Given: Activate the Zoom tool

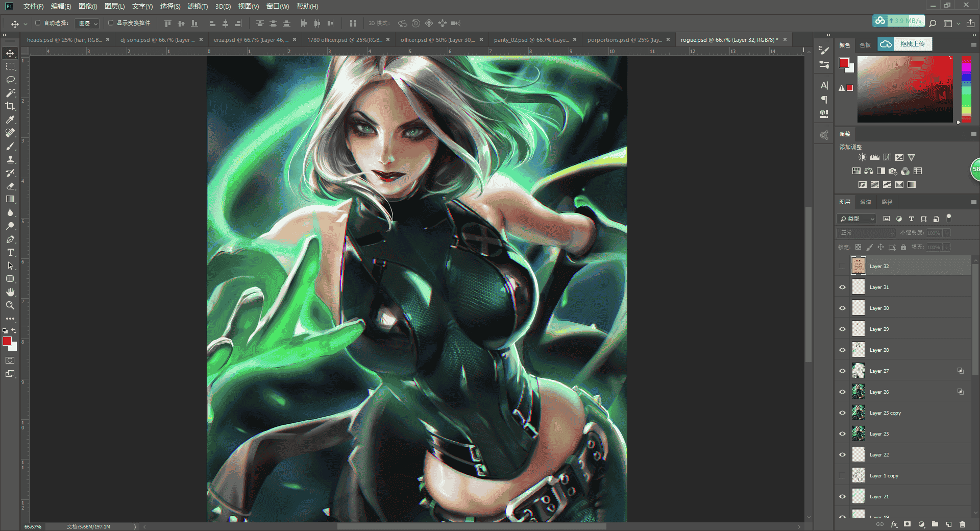Looking at the screenshot, I should point(10,305).
